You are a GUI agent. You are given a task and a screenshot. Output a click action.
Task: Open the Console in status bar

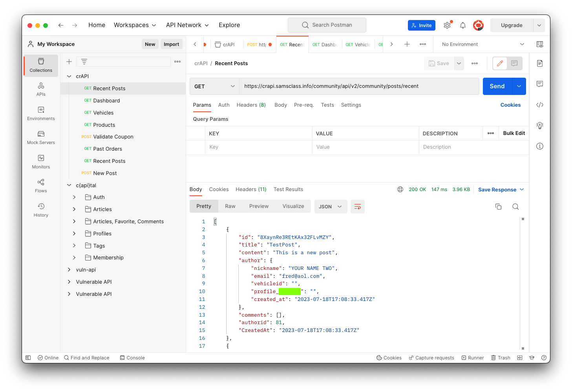pyautogui.click(x=132, y=358)
